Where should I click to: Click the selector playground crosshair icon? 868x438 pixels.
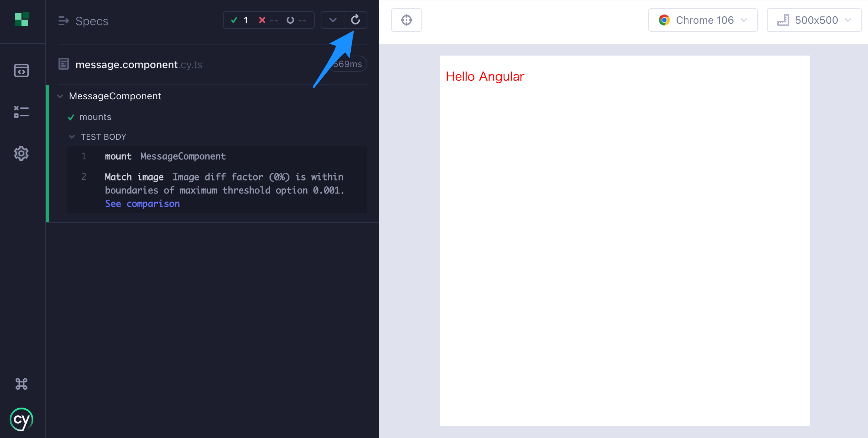(x=407, y=20)
